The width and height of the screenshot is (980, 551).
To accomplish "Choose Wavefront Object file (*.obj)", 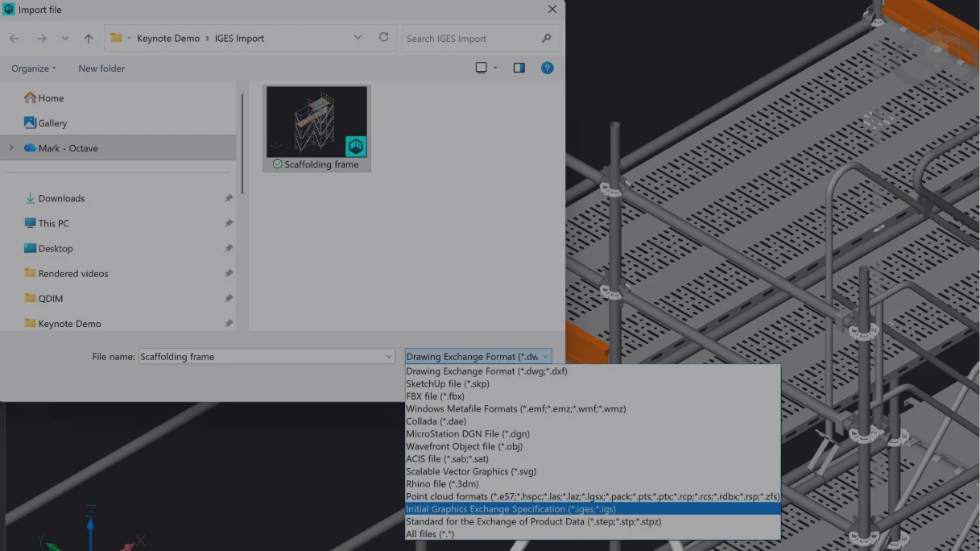I will 593,446.
